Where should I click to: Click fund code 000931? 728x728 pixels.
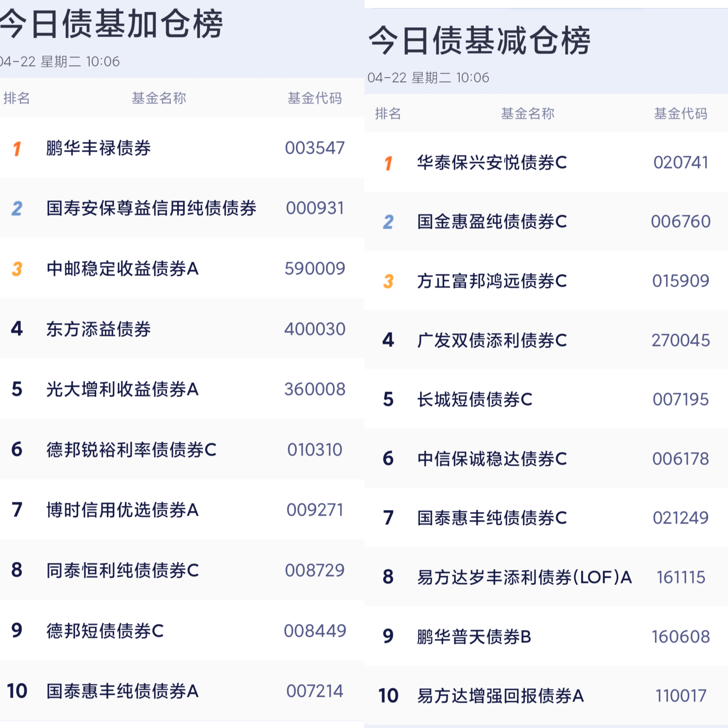point(315,208)
